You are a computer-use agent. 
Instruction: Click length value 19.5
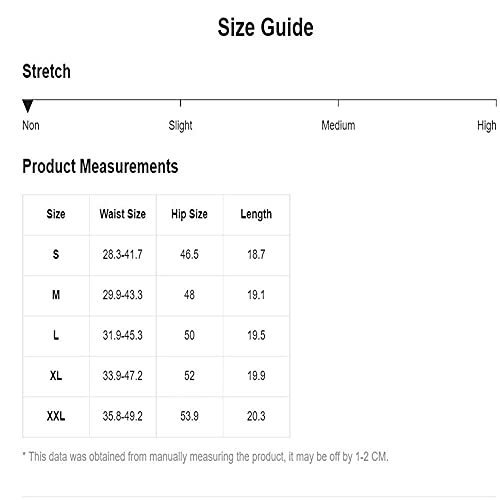coord(256,335)
